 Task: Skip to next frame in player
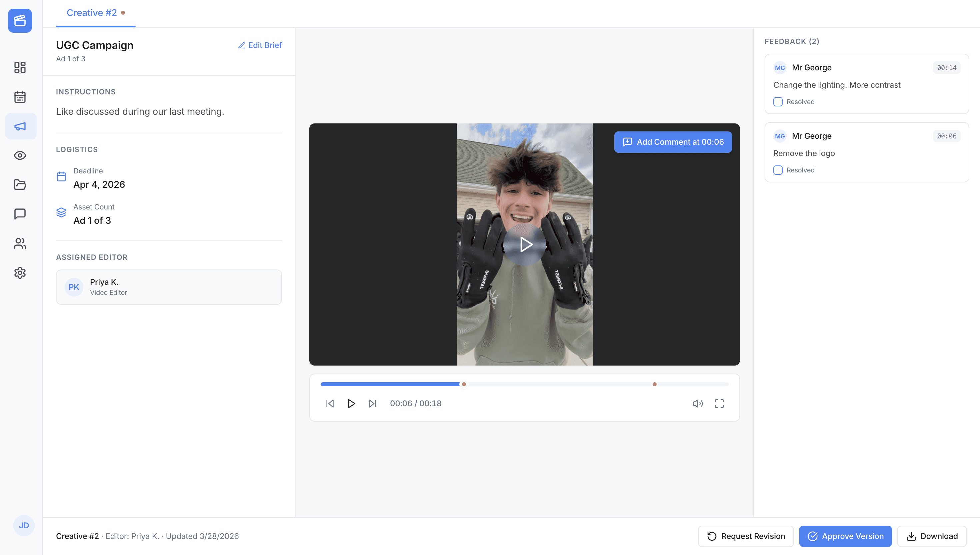(x=372, y=404)
